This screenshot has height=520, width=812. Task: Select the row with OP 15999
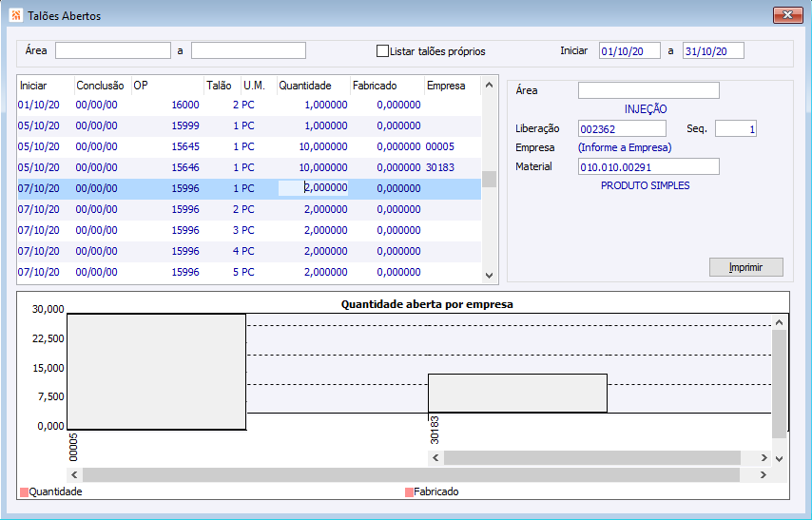[249, 125]
